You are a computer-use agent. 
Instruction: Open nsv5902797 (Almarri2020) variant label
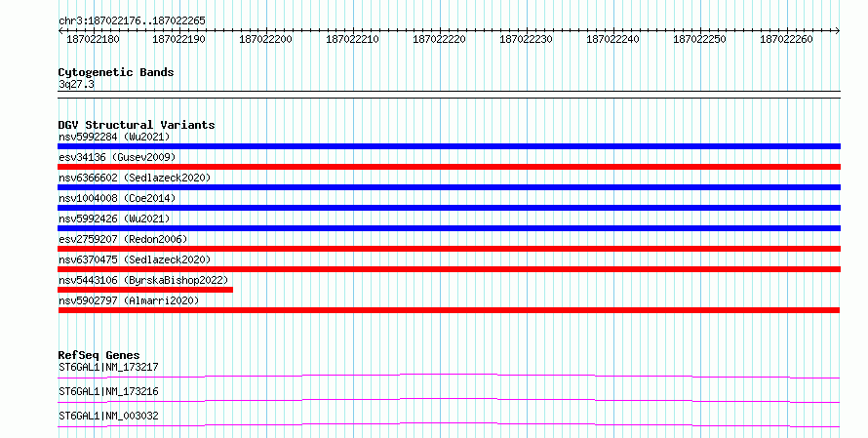[129, 300]
